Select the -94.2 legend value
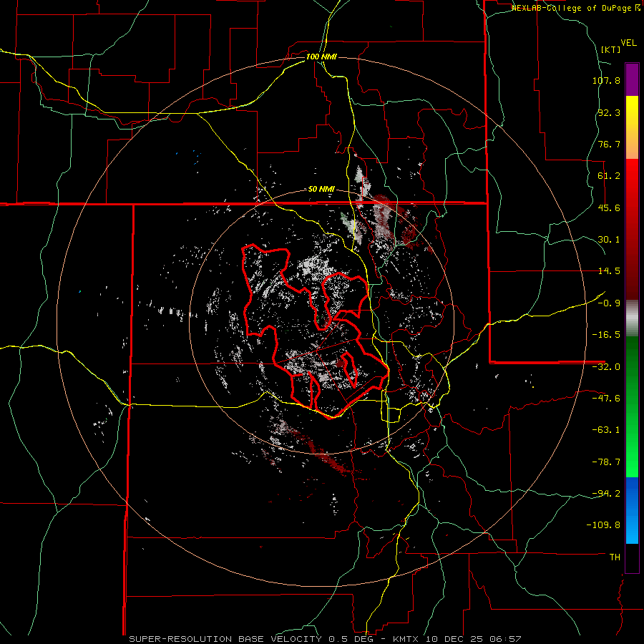Image resolution: width=644 pixels, height=644 pixels. (606, 493)
